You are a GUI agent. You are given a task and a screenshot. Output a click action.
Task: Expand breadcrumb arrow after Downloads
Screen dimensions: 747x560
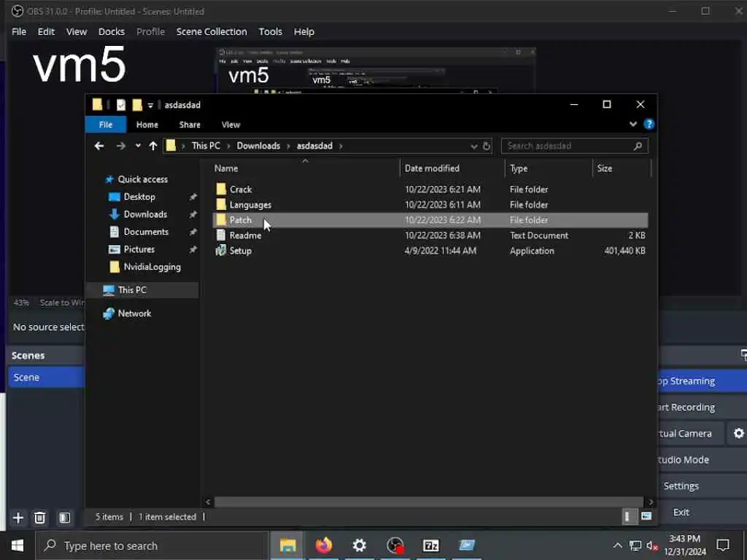click(x=288, y=146)
